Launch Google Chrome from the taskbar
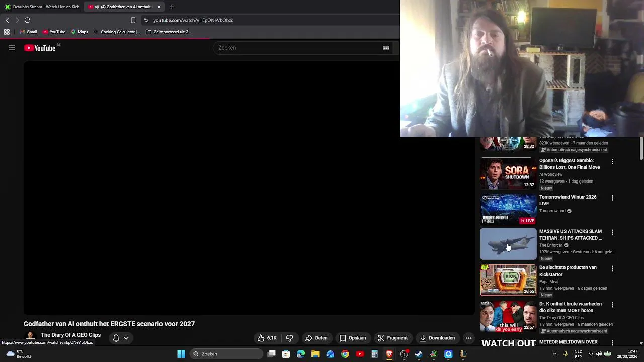This screenshot has height=362, width=644. [x=345, y=354]
